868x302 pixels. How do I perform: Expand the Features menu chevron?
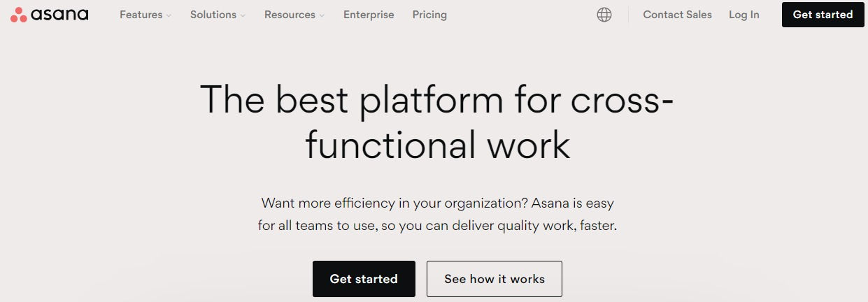point(169,15)
